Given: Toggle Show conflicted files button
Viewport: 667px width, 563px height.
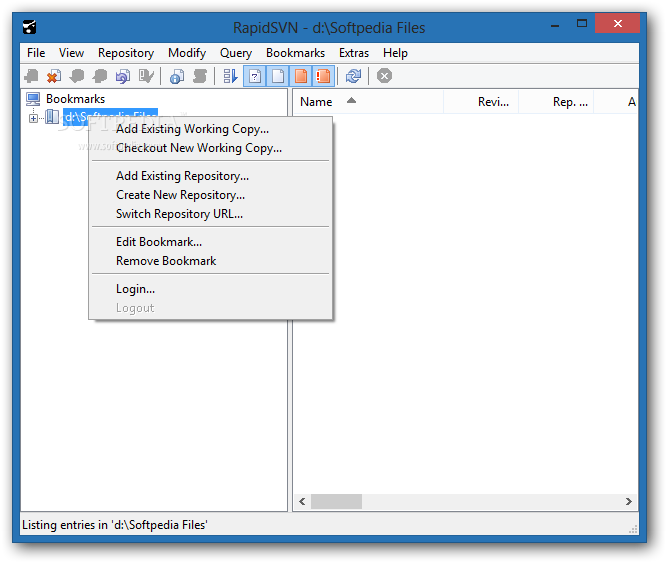Looking at the screenshot, I should click(x=323, y=76).
